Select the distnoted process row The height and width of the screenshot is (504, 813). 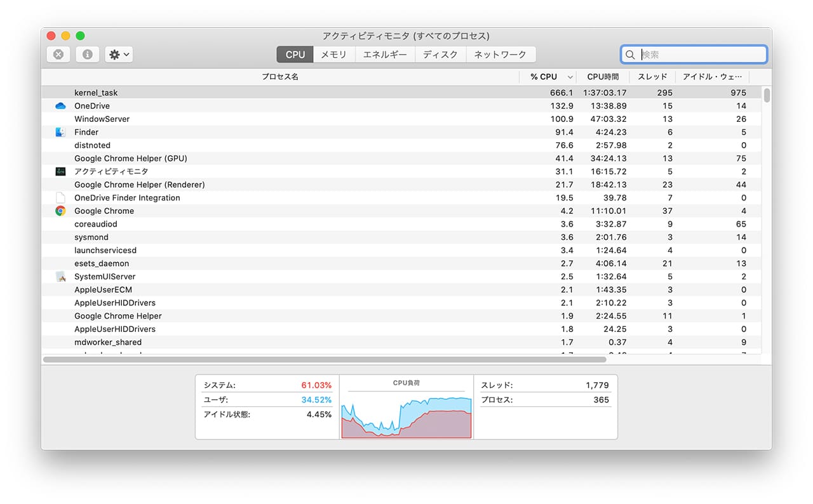point(401,145)
